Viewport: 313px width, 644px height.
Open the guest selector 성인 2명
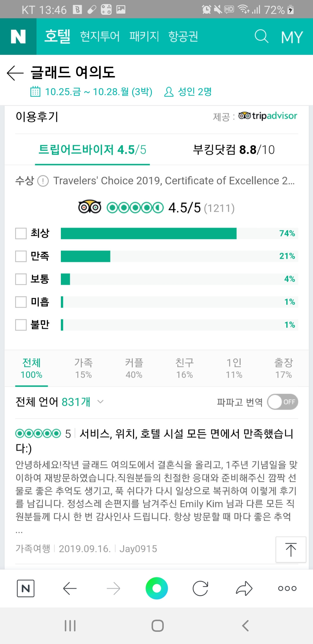tap(188, 92)
